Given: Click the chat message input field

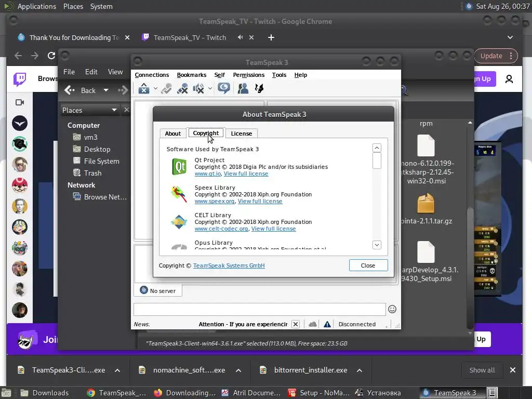Looking at the screenshot, I should [260, 310].
